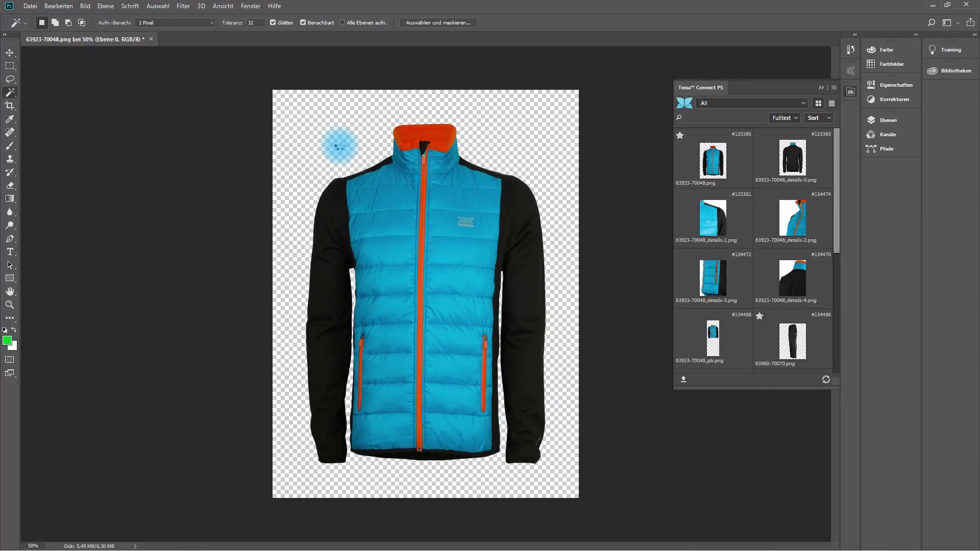Open the Ebene menu
980x551 pixels.
[x=106, y=6]
